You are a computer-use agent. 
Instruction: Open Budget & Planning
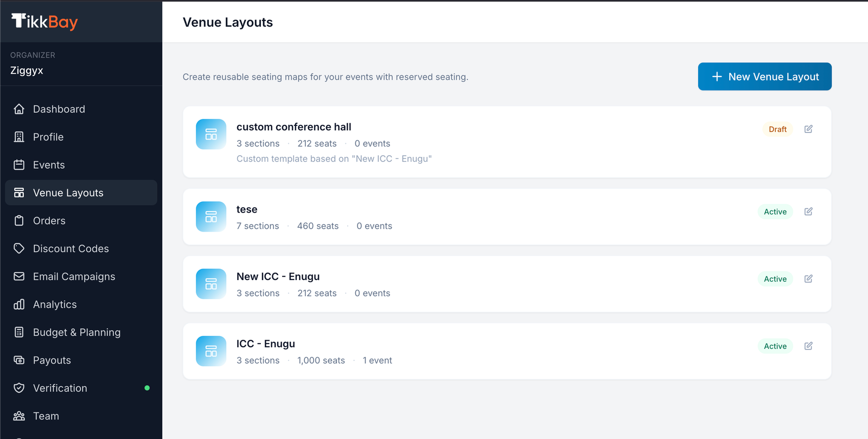click(x=76, y=333)
